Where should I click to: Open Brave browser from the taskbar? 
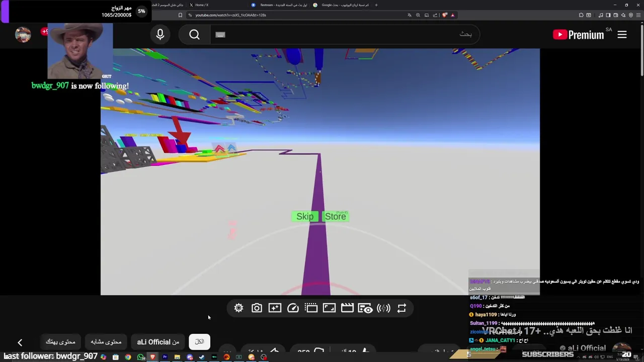click(x=152, y=357)
